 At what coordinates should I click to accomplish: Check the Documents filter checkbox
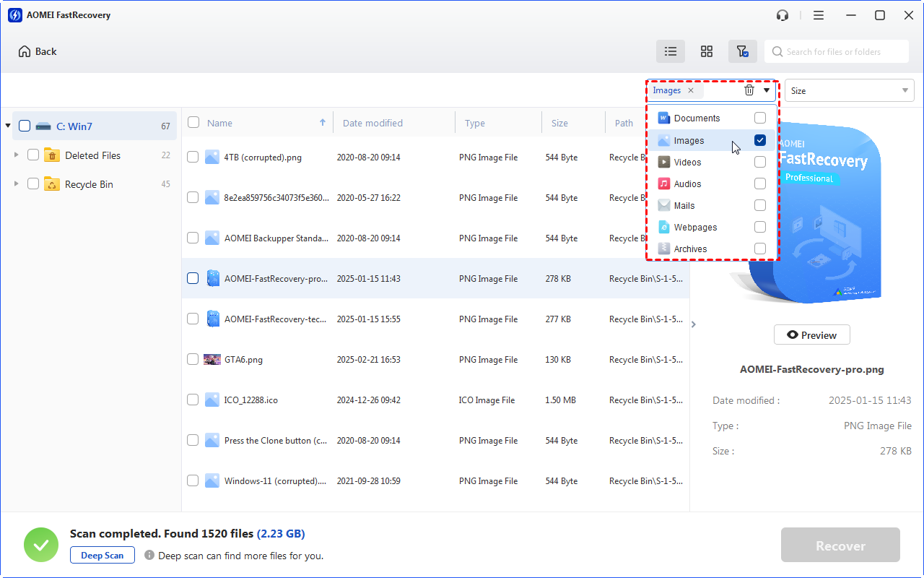coord(760,118)
